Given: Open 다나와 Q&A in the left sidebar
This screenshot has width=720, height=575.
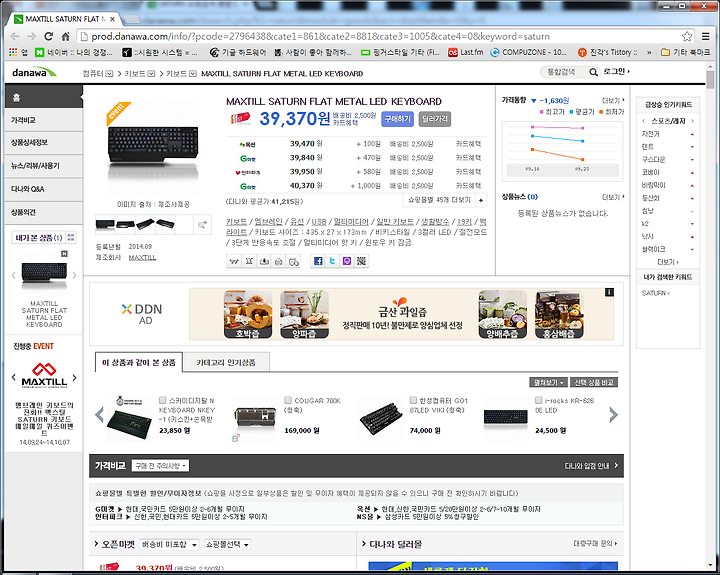Looking at the screenshot, I should 44,189.
